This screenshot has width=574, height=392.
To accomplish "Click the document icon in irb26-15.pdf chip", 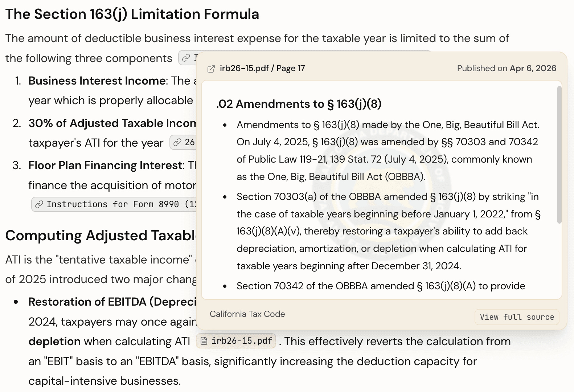I will click(204, 341).
